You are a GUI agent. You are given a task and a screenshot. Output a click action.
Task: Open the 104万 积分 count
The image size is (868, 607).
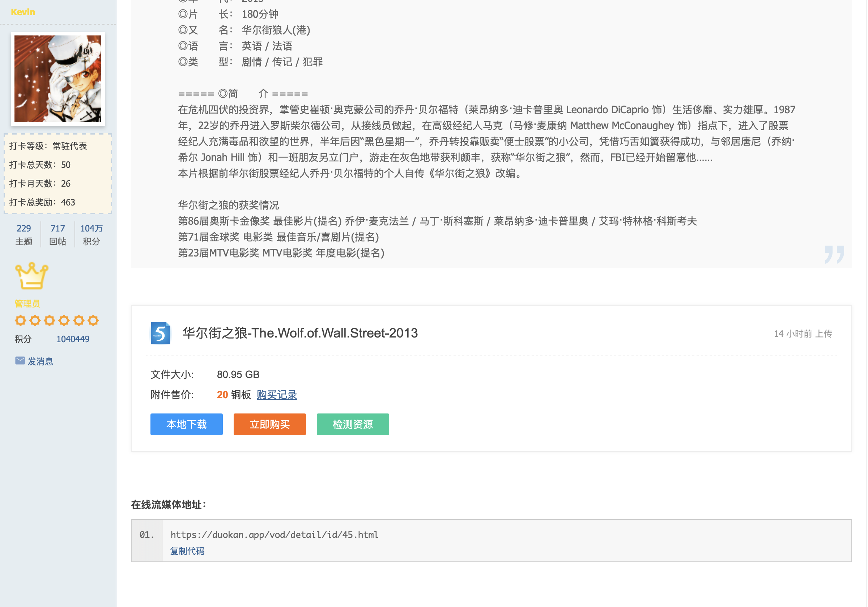pyautogui.click(x=92, y=228)
